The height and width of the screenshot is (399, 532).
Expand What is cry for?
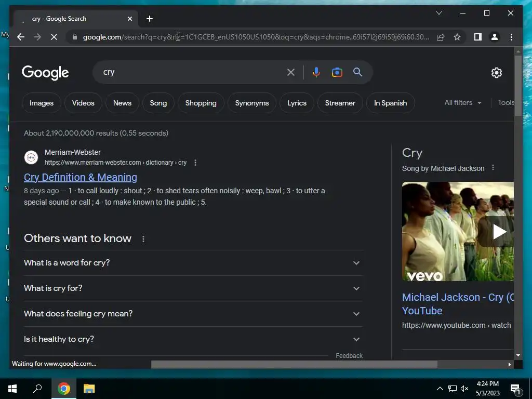(x=193, y=288)
